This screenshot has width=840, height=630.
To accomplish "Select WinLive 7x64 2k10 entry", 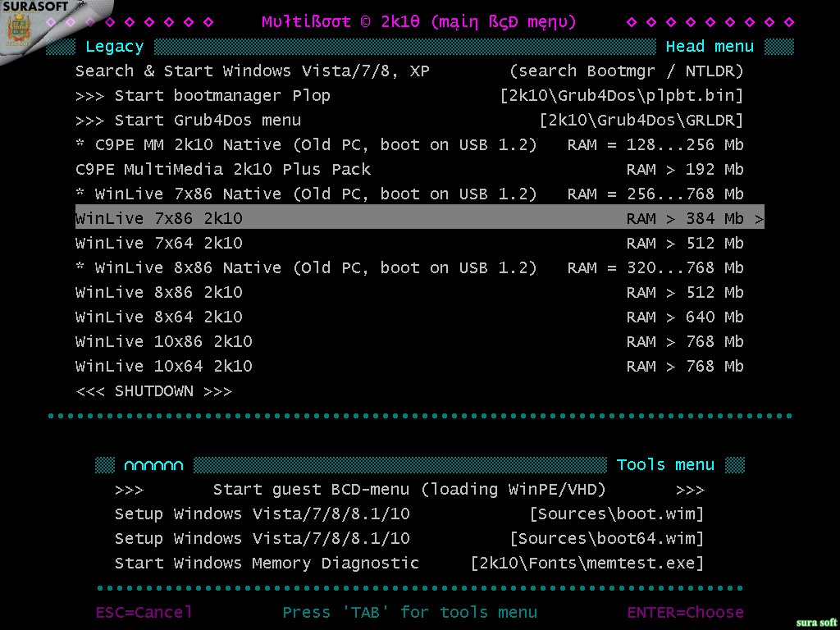I will coord(409,243).
